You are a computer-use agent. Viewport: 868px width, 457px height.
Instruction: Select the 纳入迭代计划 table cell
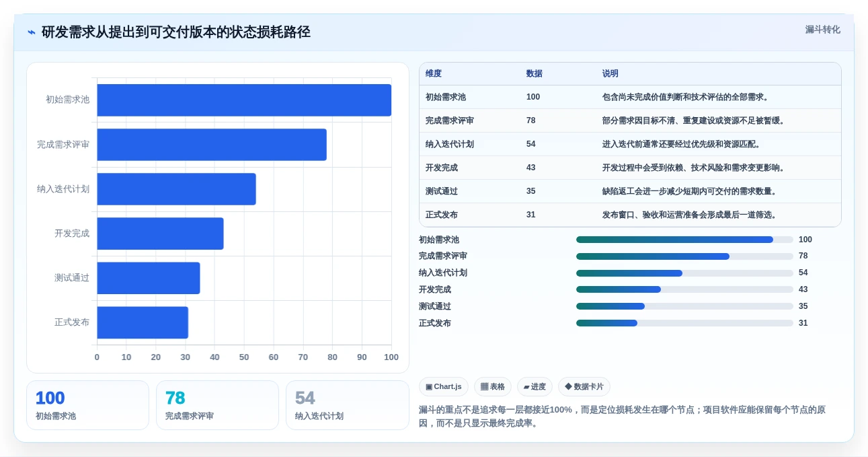pyautogui.click(x=450, y=144)
